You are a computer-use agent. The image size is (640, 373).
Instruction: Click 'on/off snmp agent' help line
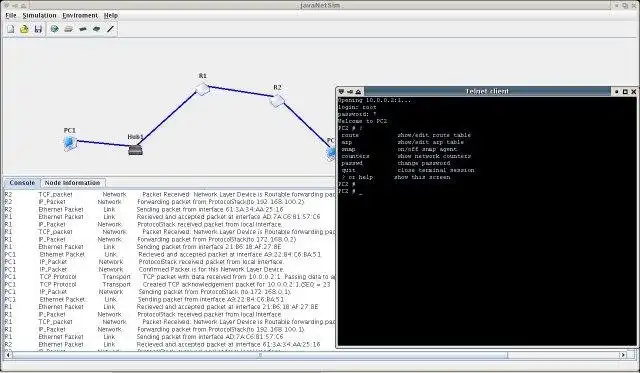tap(427, 149)
